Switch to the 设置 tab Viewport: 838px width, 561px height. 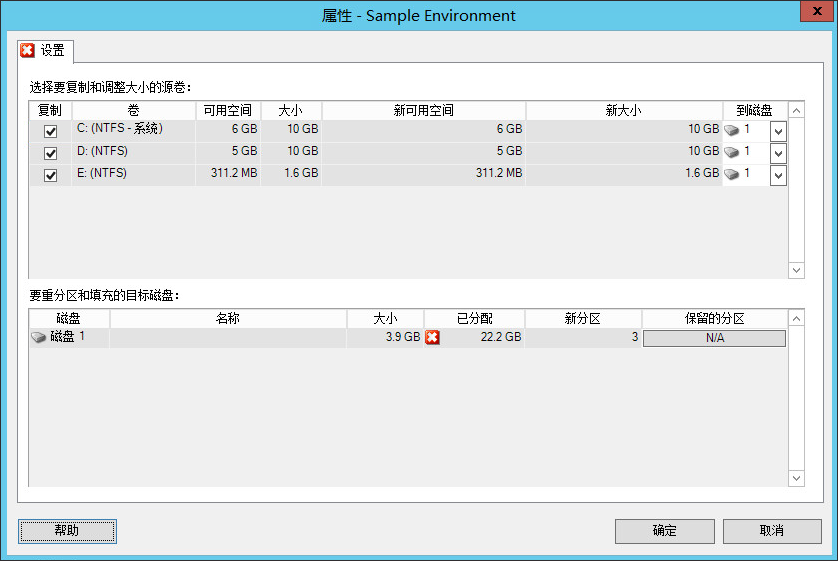pyautogui.click(x=44, y=51)
